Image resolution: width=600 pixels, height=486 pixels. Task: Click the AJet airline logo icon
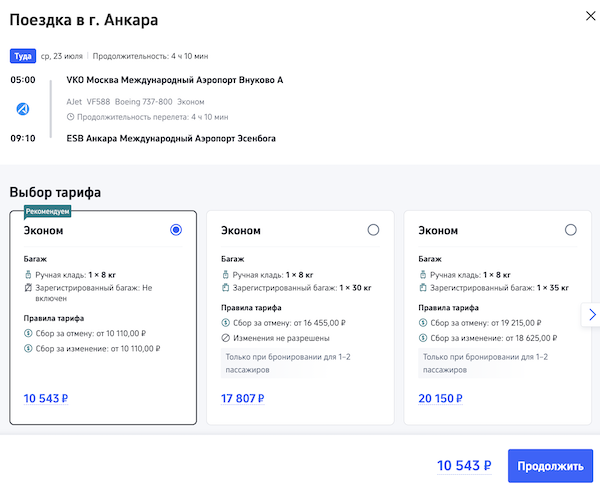pos(24,109)
